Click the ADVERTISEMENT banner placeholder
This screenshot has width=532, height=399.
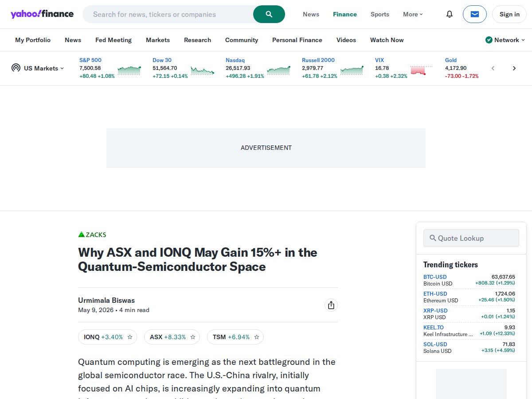click(x=266, y=148)
